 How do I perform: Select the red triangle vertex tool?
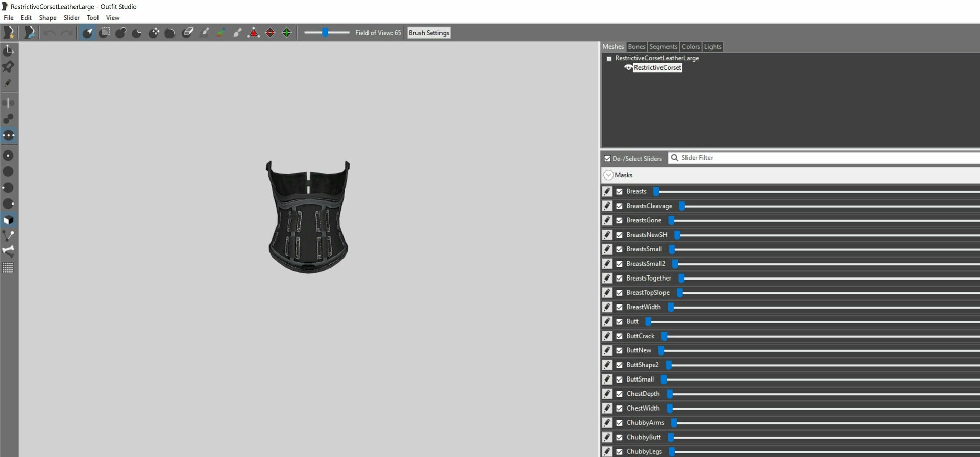tap(253, 33)
